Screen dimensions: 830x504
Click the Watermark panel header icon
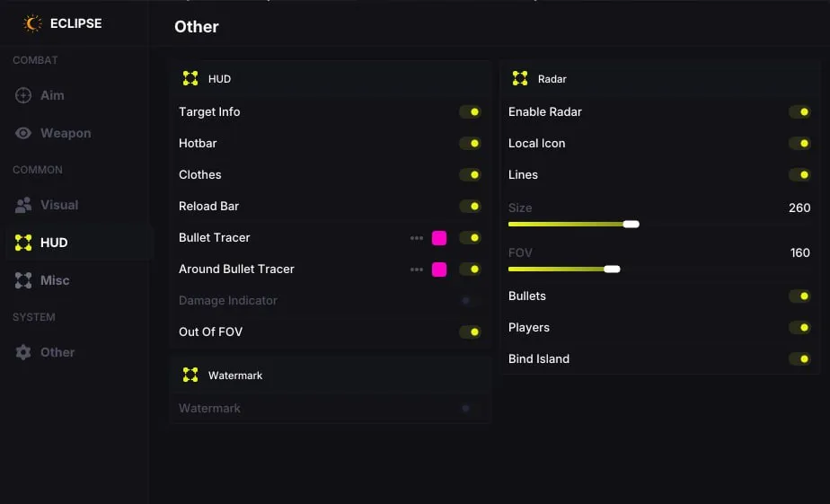tap(190, 375)
